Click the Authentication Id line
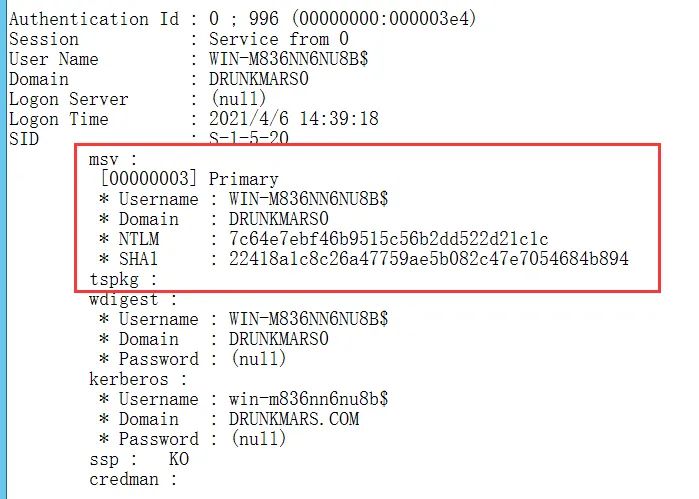 (x=243, y=19)
